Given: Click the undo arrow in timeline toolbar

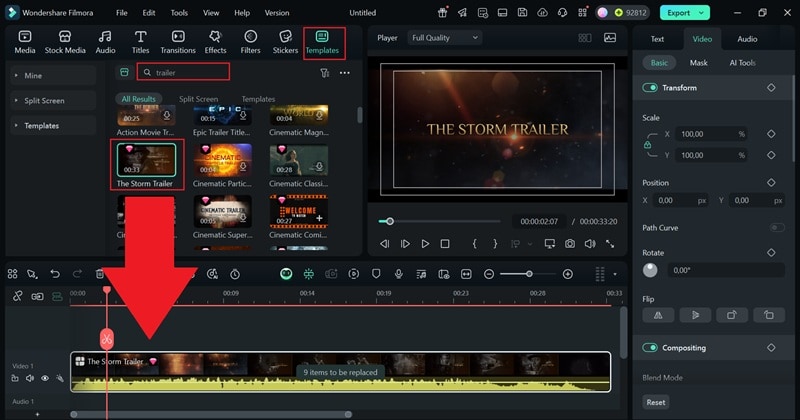Looking at the screenshot, I should [55, 274].
